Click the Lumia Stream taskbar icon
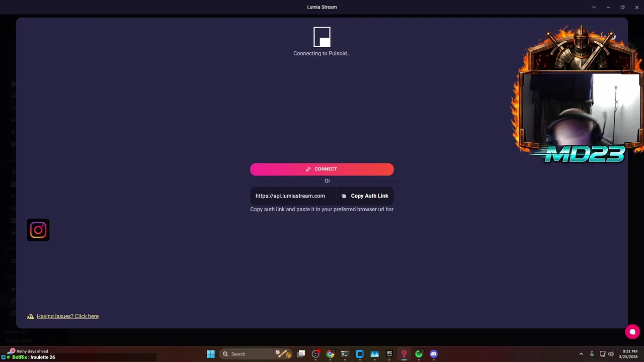The height and width of the screenshot is (362, 644). pyautogui.click(x=404, y=354)
